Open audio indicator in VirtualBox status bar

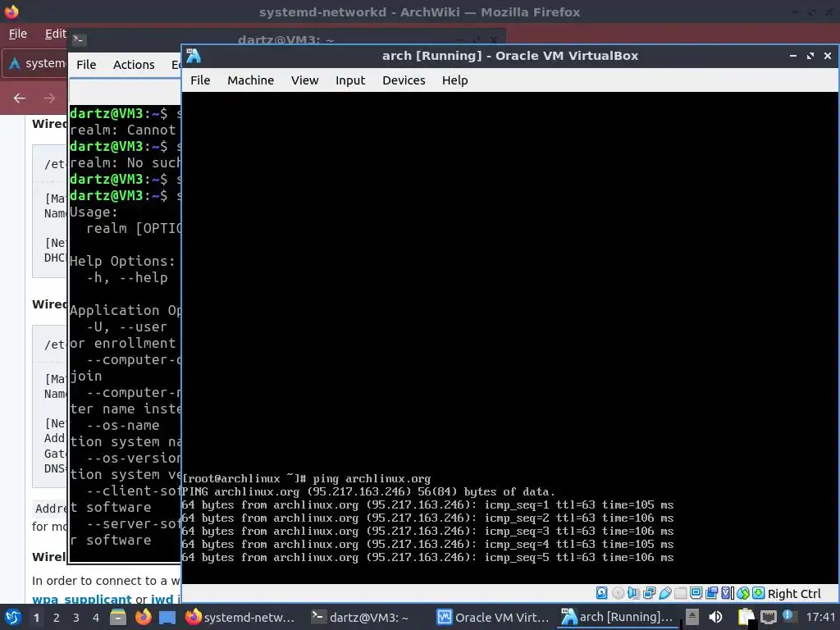[x=633, y=593]
